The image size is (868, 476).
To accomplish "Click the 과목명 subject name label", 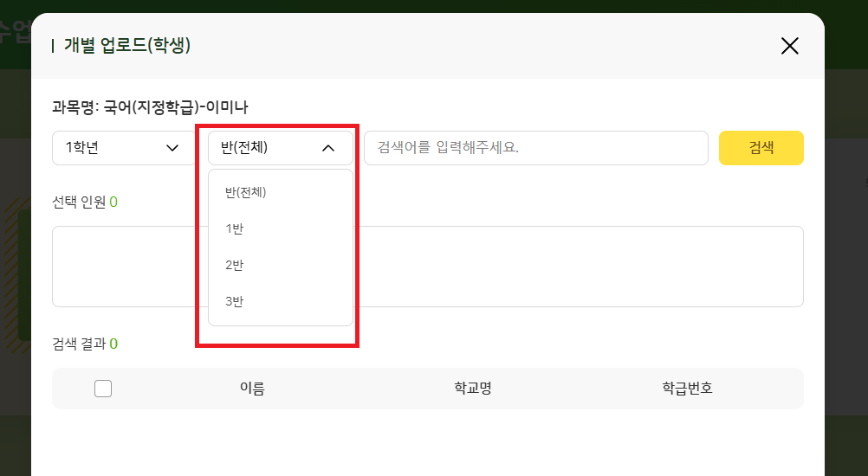I will 150,107.
